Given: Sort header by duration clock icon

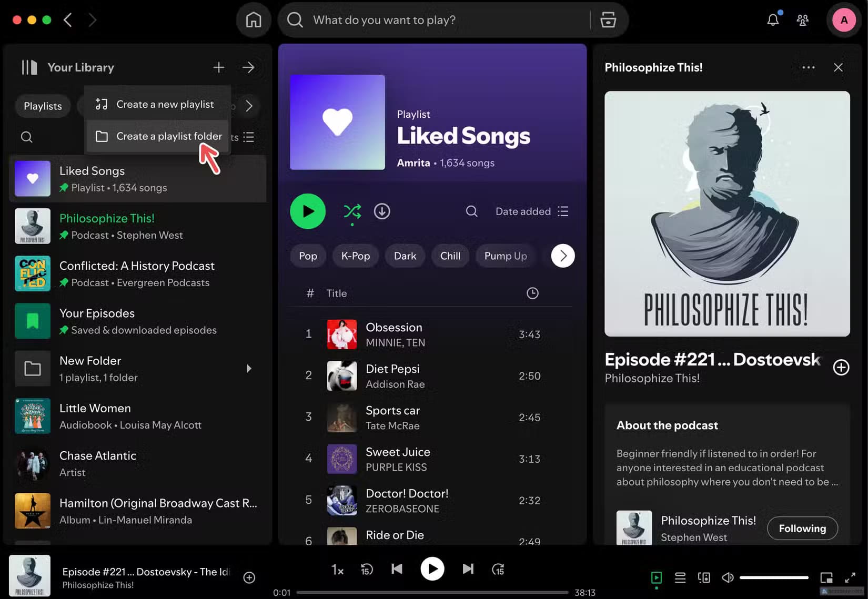Looking at the screenshot, I should click(x=532, y=293).
